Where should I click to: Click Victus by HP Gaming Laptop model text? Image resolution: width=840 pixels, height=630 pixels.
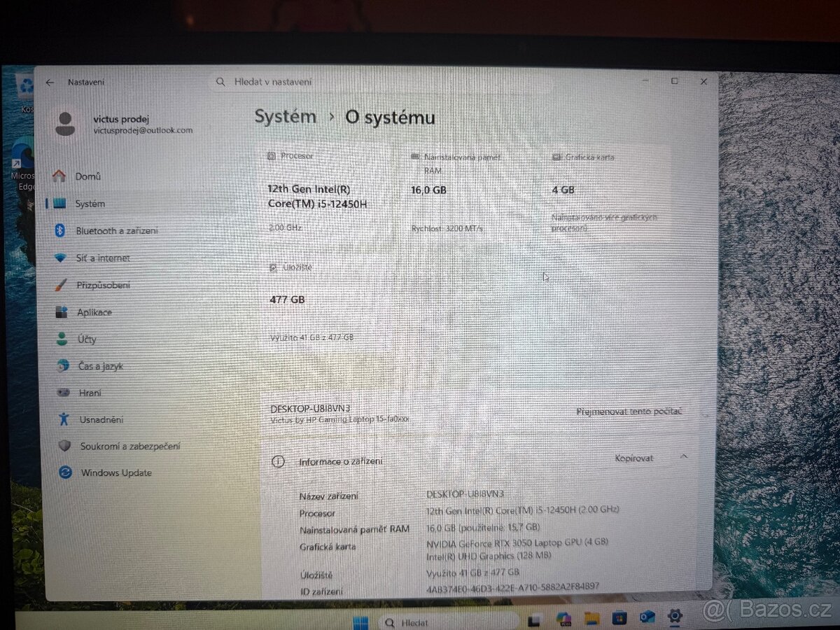pos(339,419)
